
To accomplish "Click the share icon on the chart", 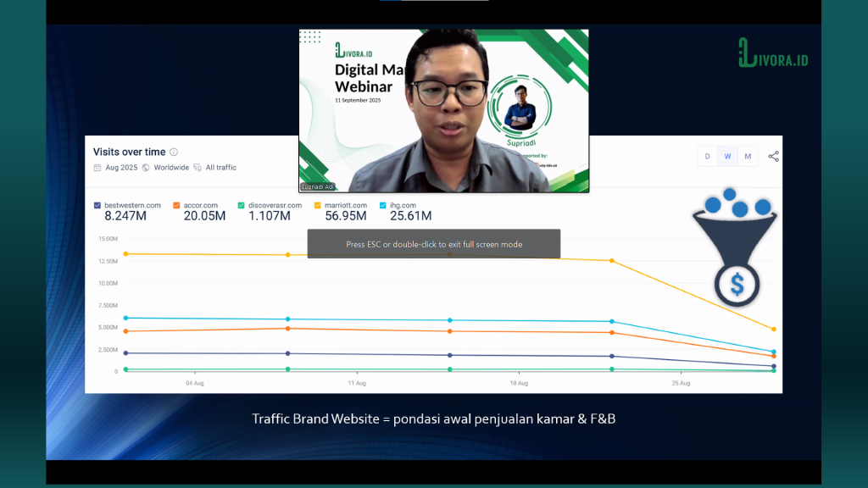I will pyautogui.click(x=773, y=157).
